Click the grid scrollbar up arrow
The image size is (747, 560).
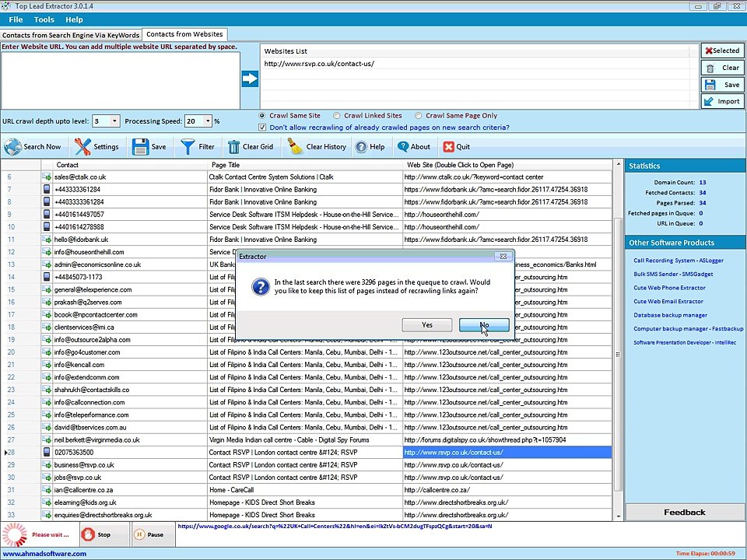coord(619,164)
